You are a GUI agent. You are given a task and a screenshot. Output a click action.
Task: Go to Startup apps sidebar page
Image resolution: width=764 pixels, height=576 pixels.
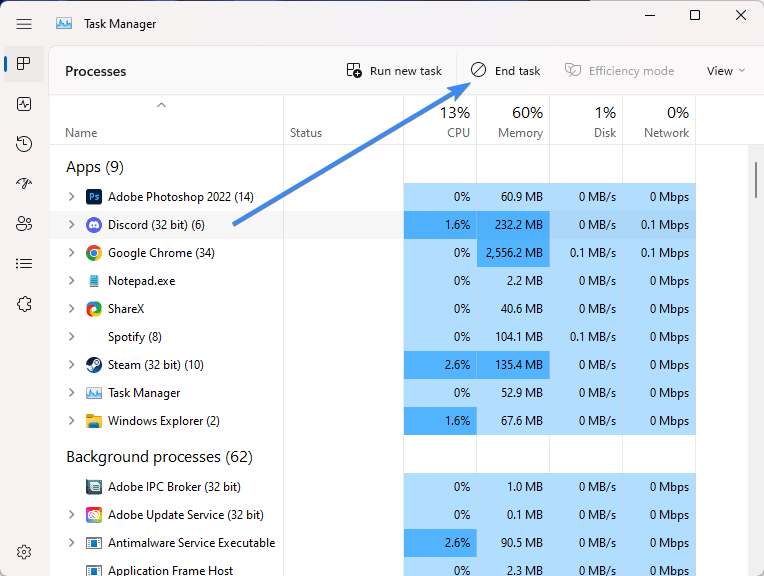pos(24,184)
